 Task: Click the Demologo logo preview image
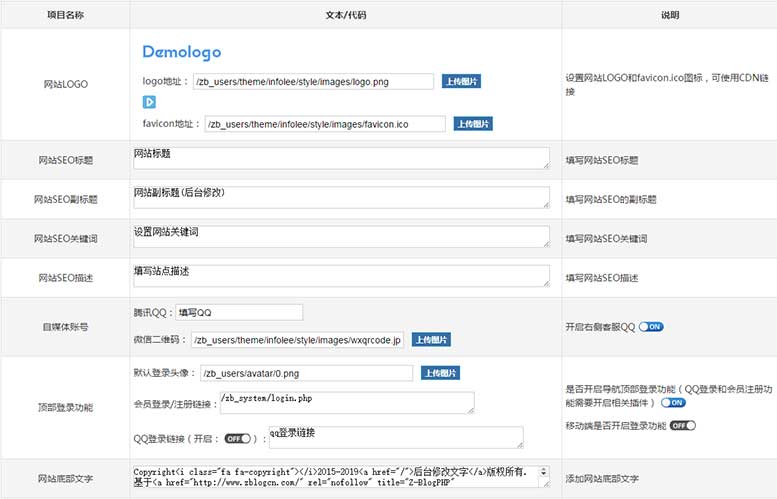pyautogui.click(x=181, y=52)
